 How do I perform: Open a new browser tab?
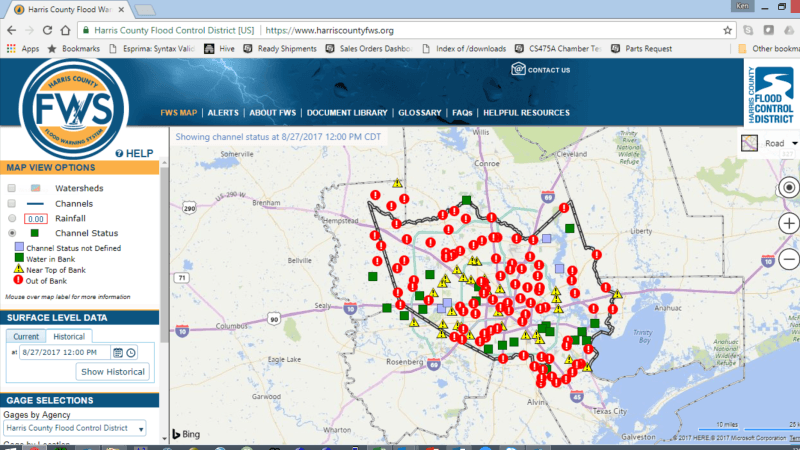[x=145, y=10]
